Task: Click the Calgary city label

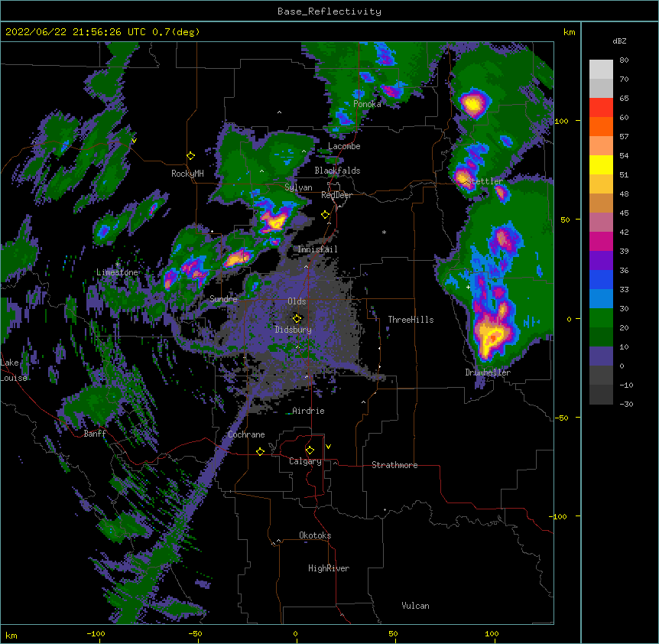Action: (x=306, y=461)
